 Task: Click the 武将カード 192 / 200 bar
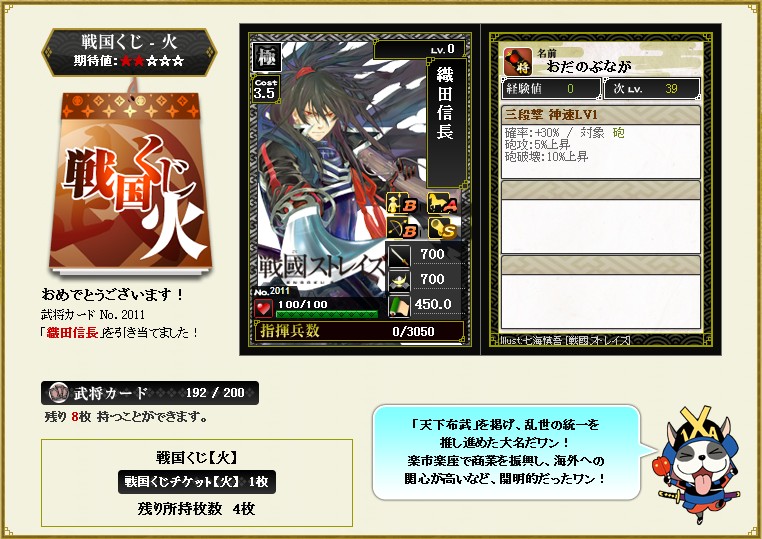pyautogui.click(x=150, y=393)
